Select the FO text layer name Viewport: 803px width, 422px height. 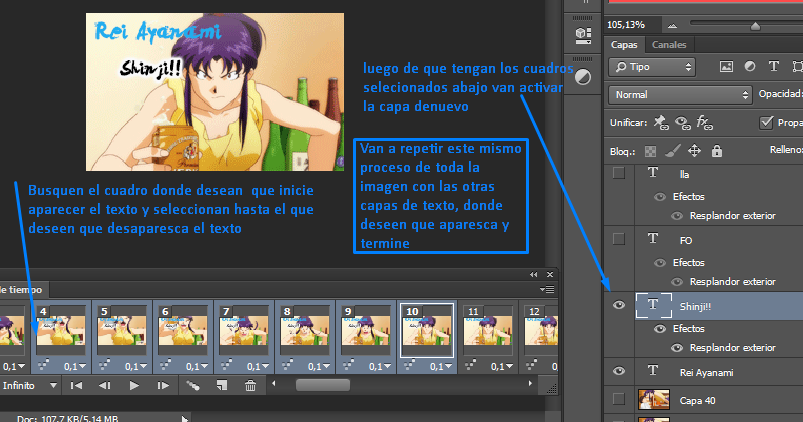click(x=686, y=240)
